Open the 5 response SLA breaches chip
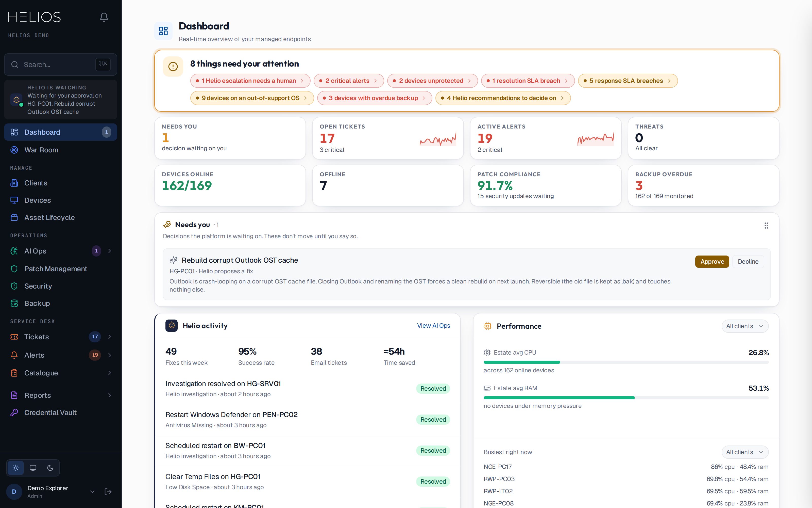The width and height of the screenshot is (812, 508). [x=628, y=81]
